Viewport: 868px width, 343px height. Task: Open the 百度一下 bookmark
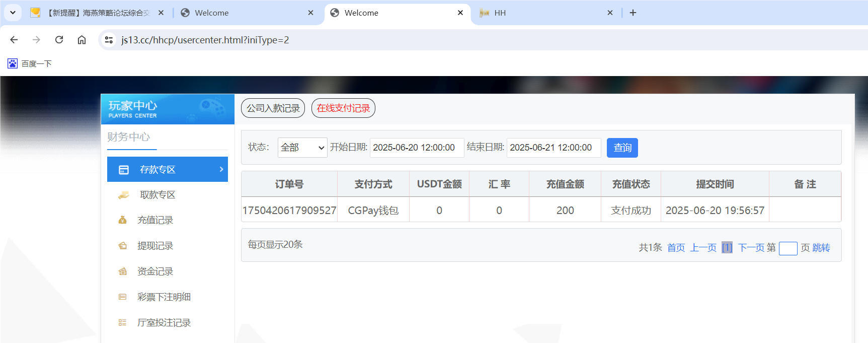coord(30,63)
